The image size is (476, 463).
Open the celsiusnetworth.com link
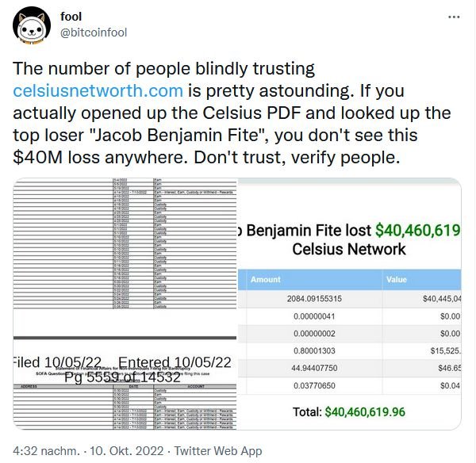tap(98, 90)
